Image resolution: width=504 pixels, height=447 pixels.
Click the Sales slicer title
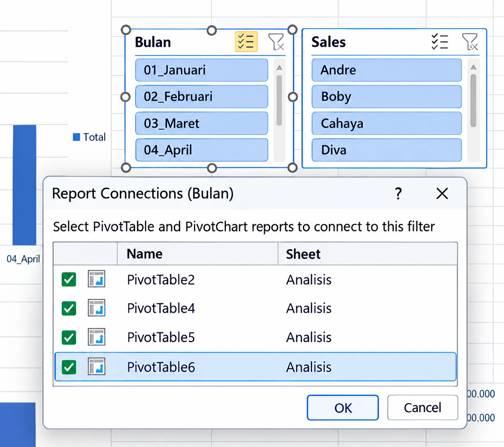pos(328,42)
